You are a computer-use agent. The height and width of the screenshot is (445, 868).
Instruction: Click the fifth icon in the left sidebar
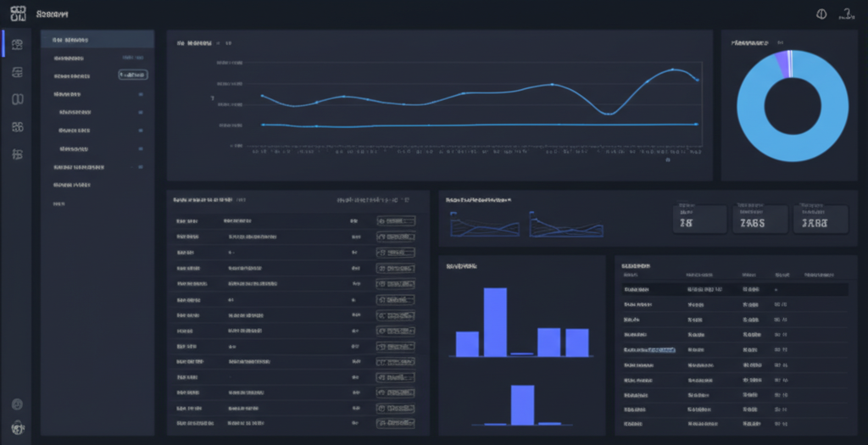[x=18, y=154]
